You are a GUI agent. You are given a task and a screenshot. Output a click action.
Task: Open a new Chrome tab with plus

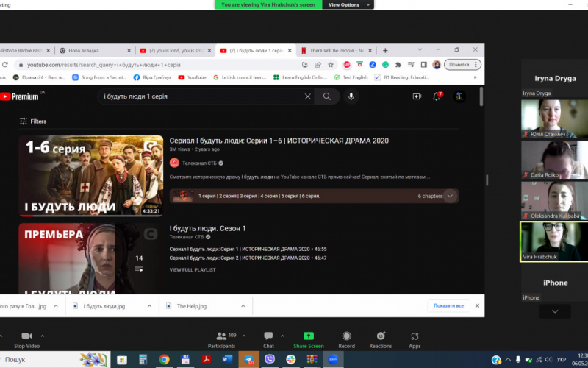[385, 50]
